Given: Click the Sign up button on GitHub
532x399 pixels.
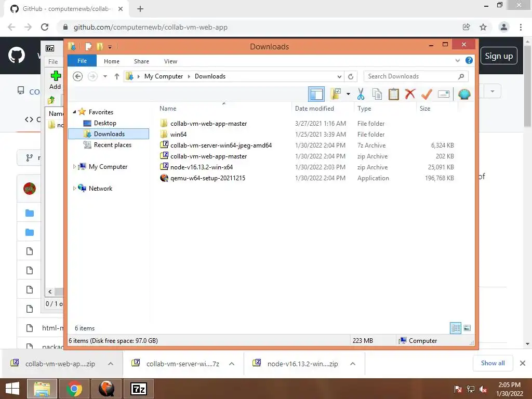Looking at the screenshot, I should click(x=499, y=56).
